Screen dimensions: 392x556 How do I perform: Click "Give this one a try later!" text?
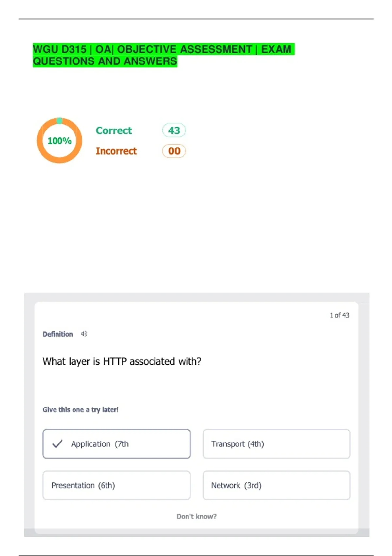(x=80, y=410)
